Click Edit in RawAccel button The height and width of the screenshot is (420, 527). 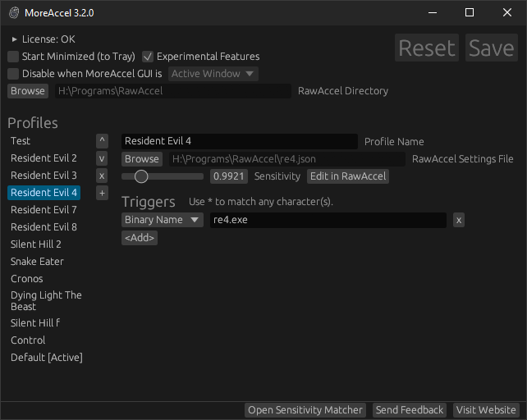pos(347,176)
